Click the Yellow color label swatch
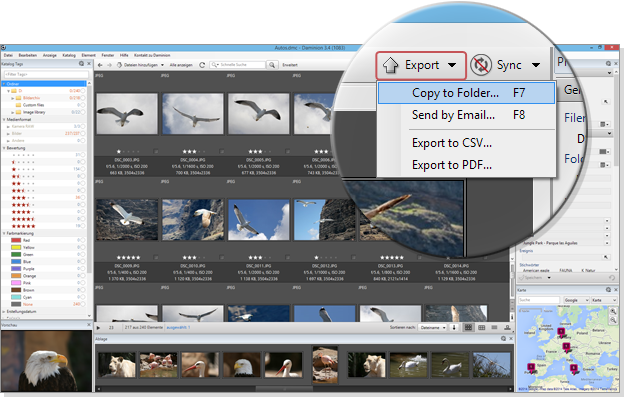This screenshot has height=397, width=624. point(16,247)
